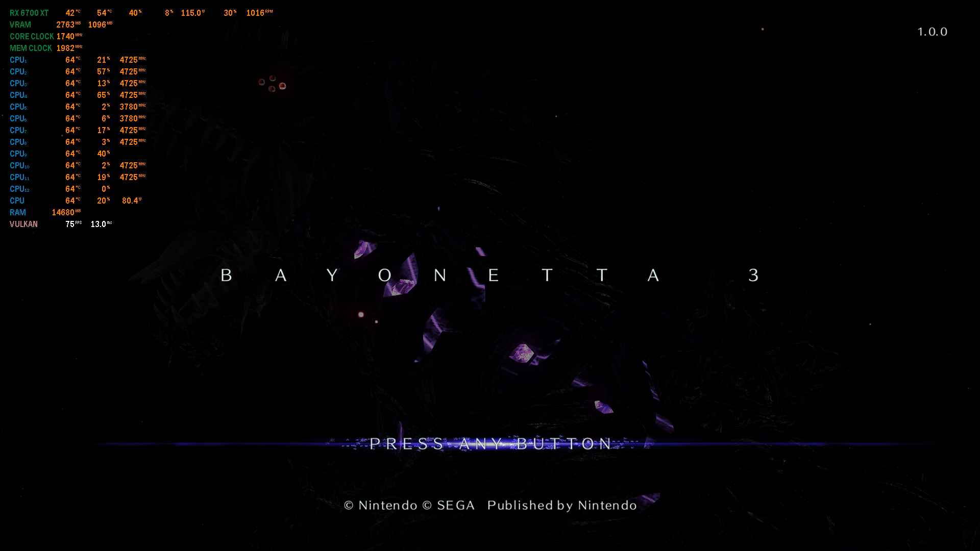Click the 1016 RPM fan speed readout
This screenshot has height=551, width=980.
pyautogui.click(x=259, y=13)
